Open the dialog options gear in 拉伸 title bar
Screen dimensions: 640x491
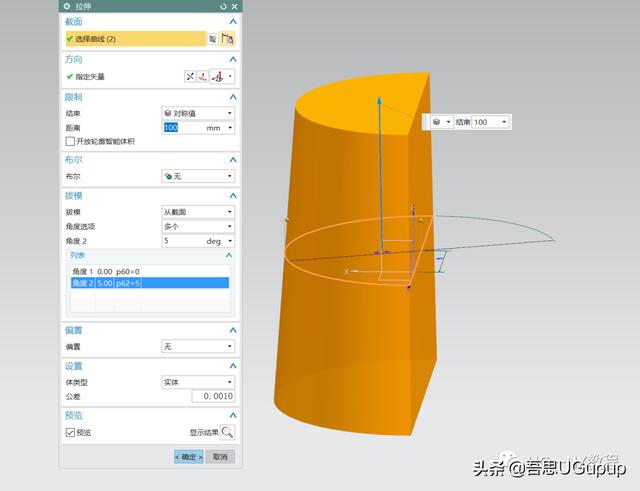pos(67,6)
